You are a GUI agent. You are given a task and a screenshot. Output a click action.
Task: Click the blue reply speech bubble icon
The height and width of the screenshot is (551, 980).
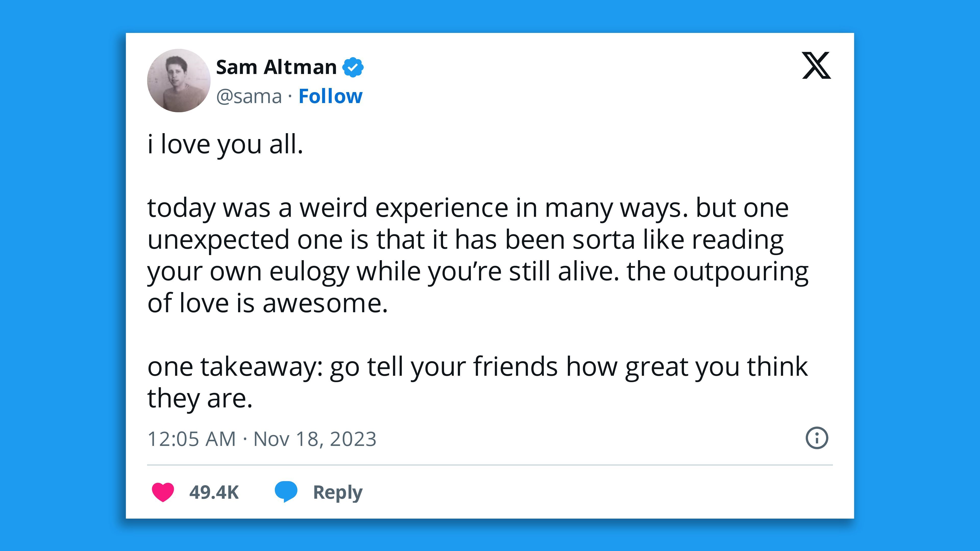tap(286, 491)
